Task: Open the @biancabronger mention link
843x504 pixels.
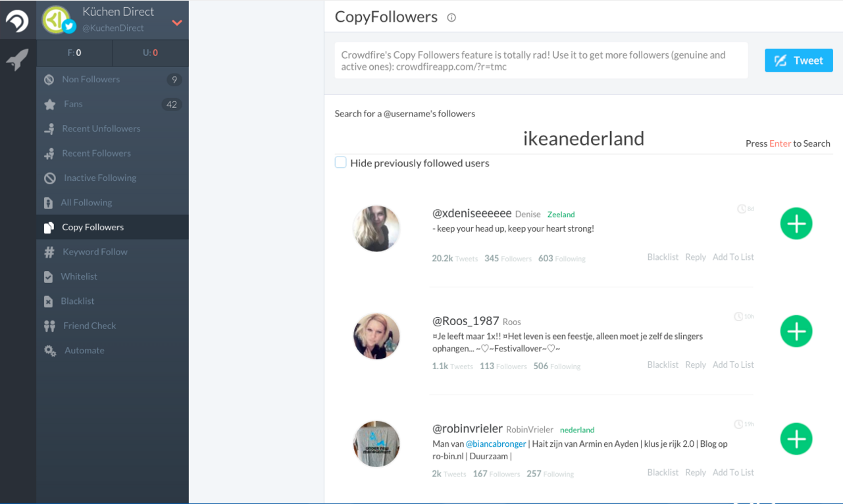Action: click(496, 444)
